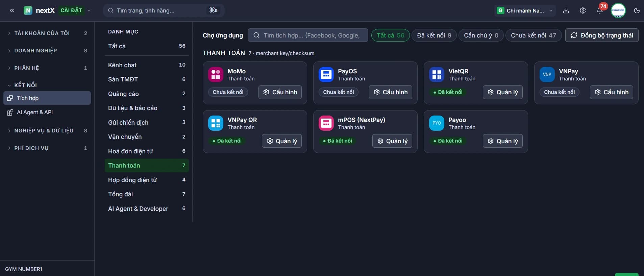Click the ⌘K shortcut badge

pyautogui.click(x=213, y=10)
